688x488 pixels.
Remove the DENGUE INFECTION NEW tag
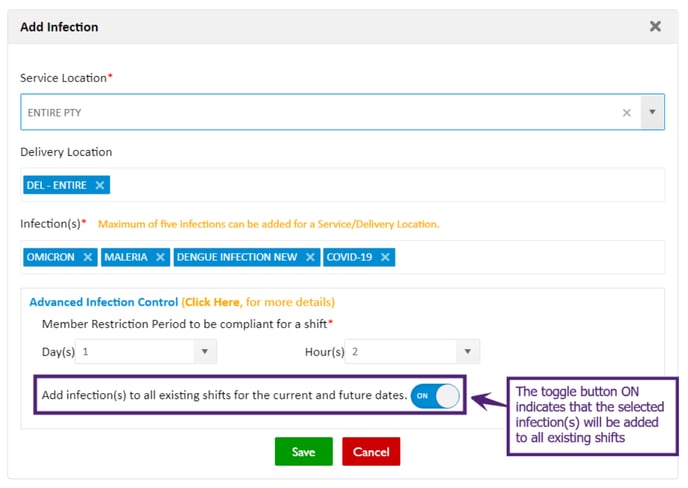coord(310,257)
